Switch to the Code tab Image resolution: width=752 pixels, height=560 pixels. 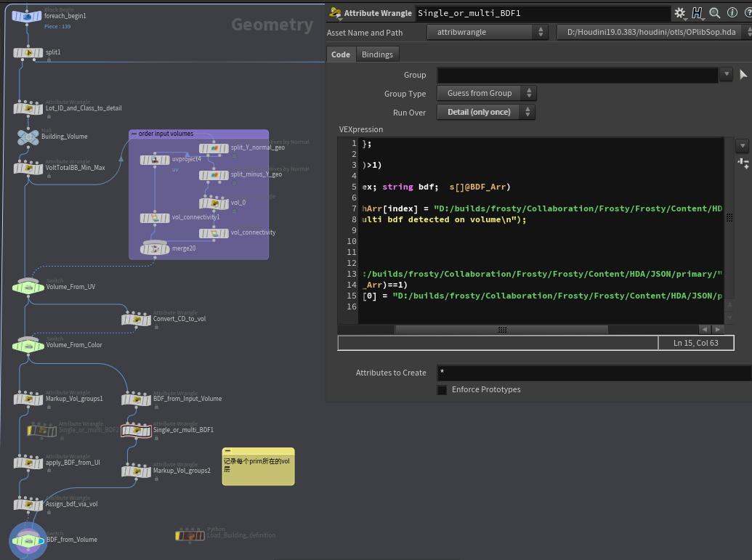point(341,54)
